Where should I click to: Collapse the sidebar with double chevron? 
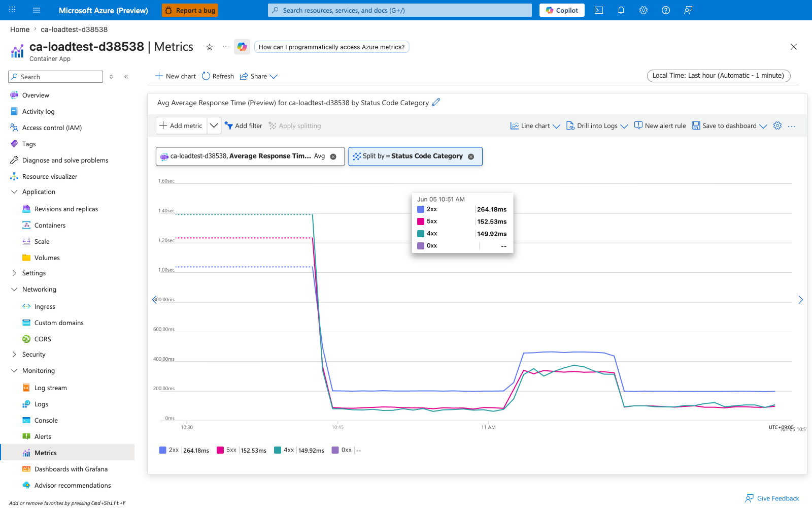coord(126,77)
